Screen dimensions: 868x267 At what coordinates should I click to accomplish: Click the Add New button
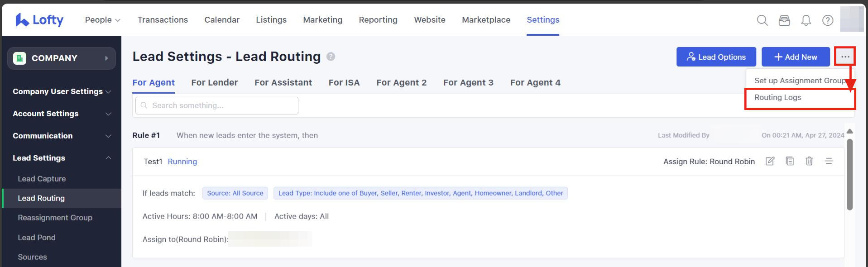[x=795, y=57]
